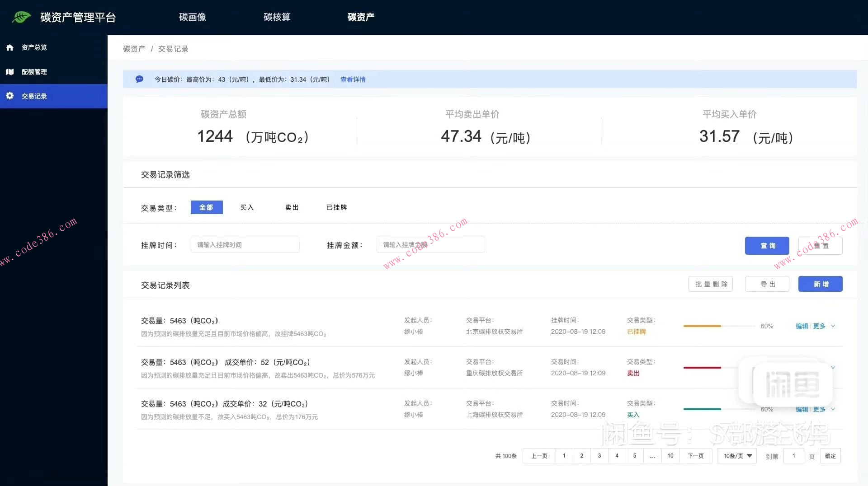Select the 已挂牌 transaction type filter
868x486 pixels.
point(336,207)
